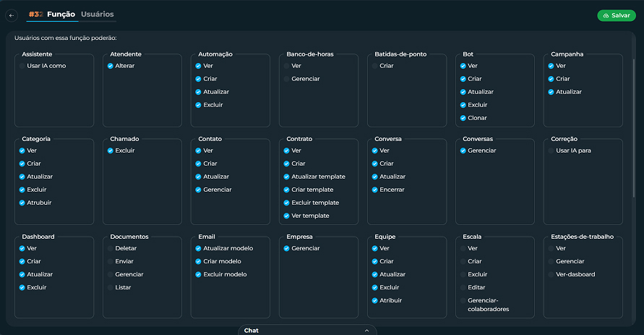Toggle Automação Excluir checkbox
The height and width of the screenshot is (335, 644).
(198, 105)
